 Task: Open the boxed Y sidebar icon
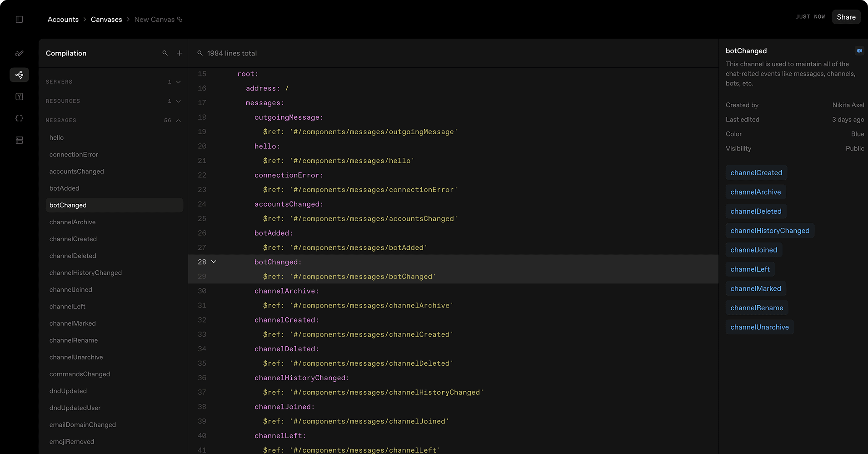pyautogui.click(x=19, y=96)
